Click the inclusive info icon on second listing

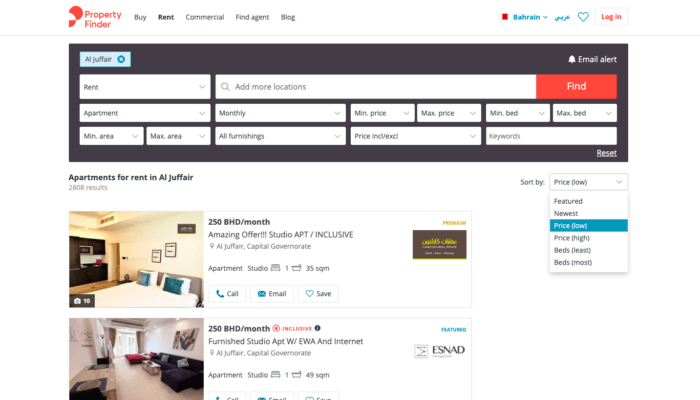click(x=317, y=328)
